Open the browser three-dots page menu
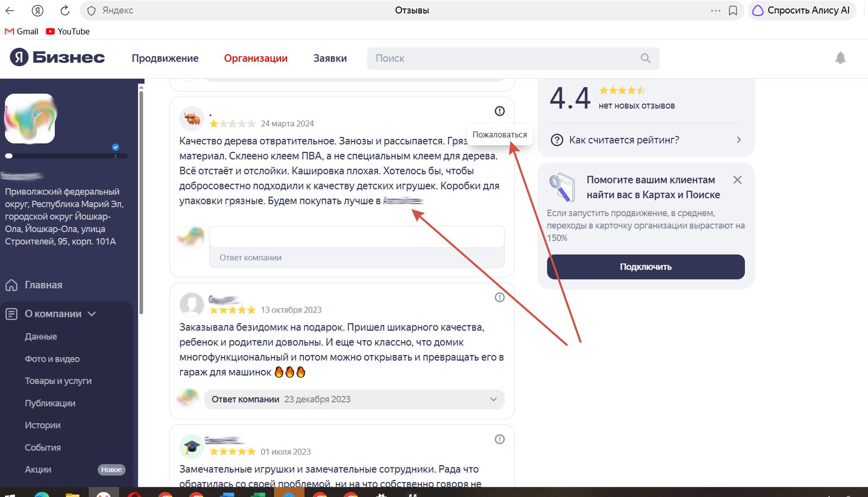This screenshot has height=497, width=868. pos(716,10)
